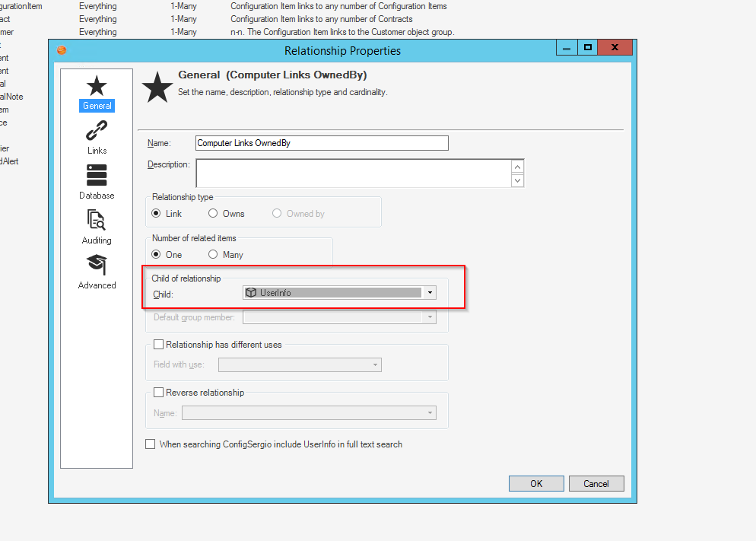Click the application icon in the title bar
756x541 pixels.
61,50
